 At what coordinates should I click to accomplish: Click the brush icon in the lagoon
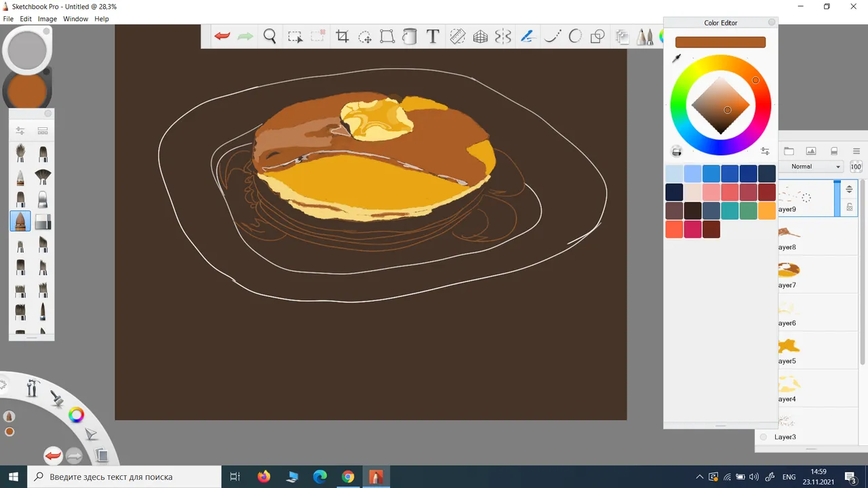[x=57, y=397]
